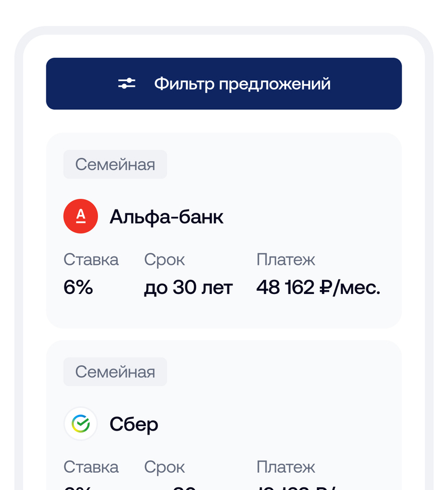Click the Срок label in Сбер card

(x=164, y=467)
